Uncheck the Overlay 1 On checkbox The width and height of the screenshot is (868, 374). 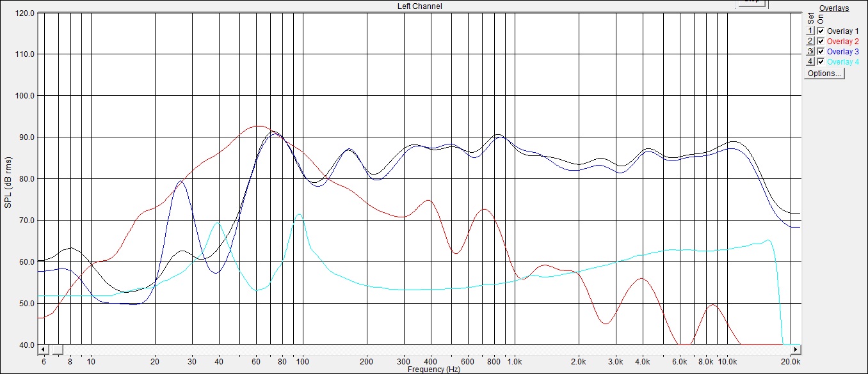point(821,31)
